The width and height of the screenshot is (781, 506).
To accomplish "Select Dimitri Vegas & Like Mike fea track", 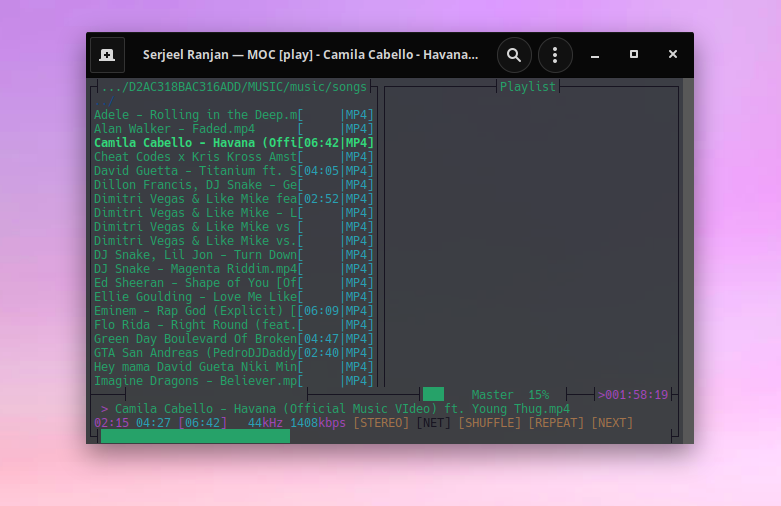I will click(234, 199).
